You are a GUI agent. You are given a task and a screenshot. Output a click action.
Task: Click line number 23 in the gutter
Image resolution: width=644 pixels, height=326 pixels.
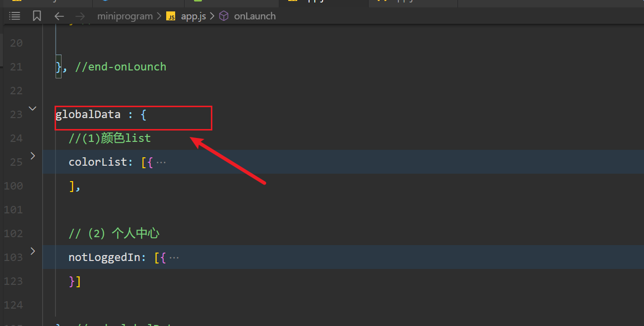point(16,114)
